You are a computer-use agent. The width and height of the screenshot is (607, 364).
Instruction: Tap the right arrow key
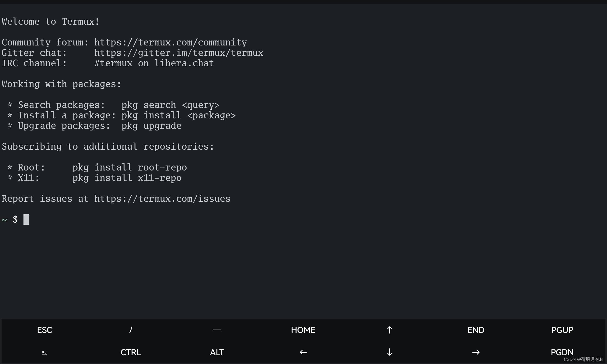pos(476,352)
